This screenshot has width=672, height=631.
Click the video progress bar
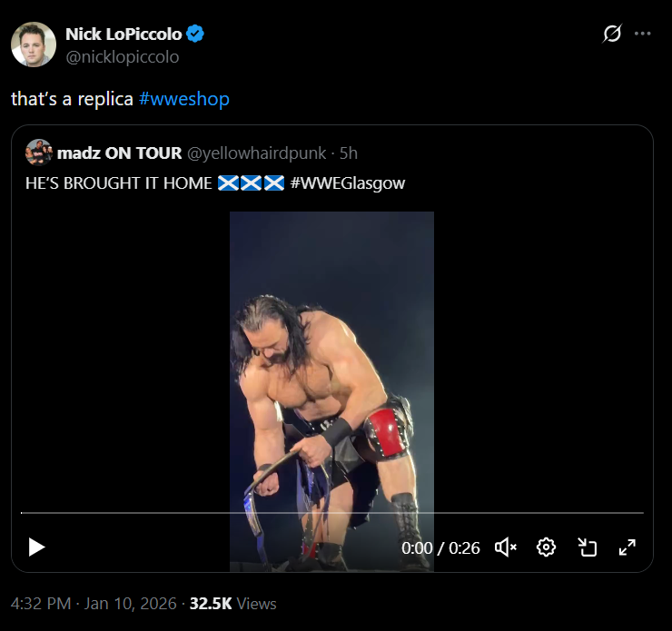tap(331, 513)
